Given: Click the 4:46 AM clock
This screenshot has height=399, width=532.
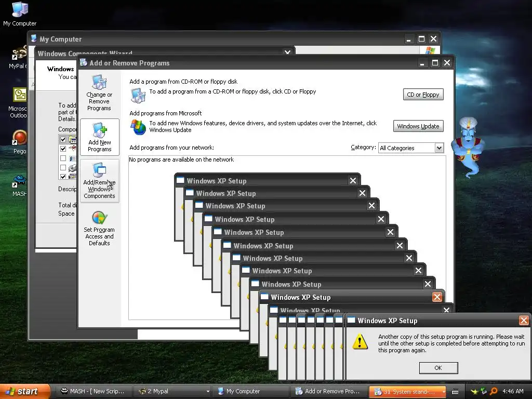Looking at the screenshot, I should pyautogui.click(x=513, y=391).
